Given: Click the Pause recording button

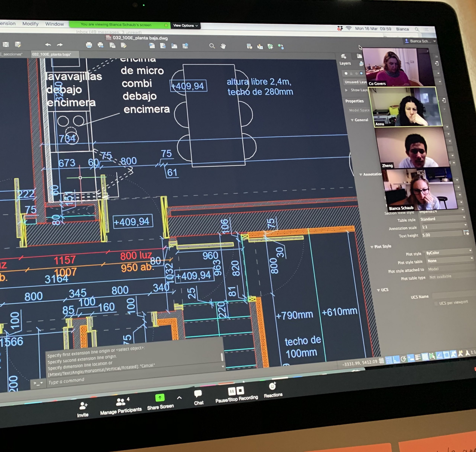Looking at the screenshot, I should [x=232, y=391].
